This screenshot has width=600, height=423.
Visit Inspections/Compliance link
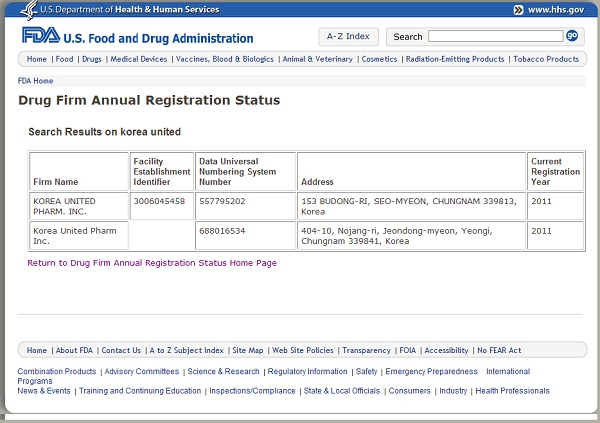point(252,391)
